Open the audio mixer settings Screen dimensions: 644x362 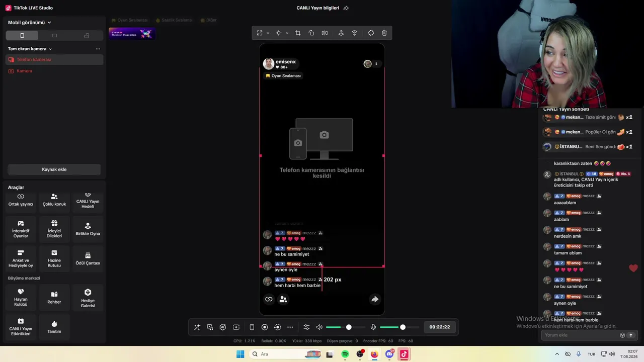(306, 327)
